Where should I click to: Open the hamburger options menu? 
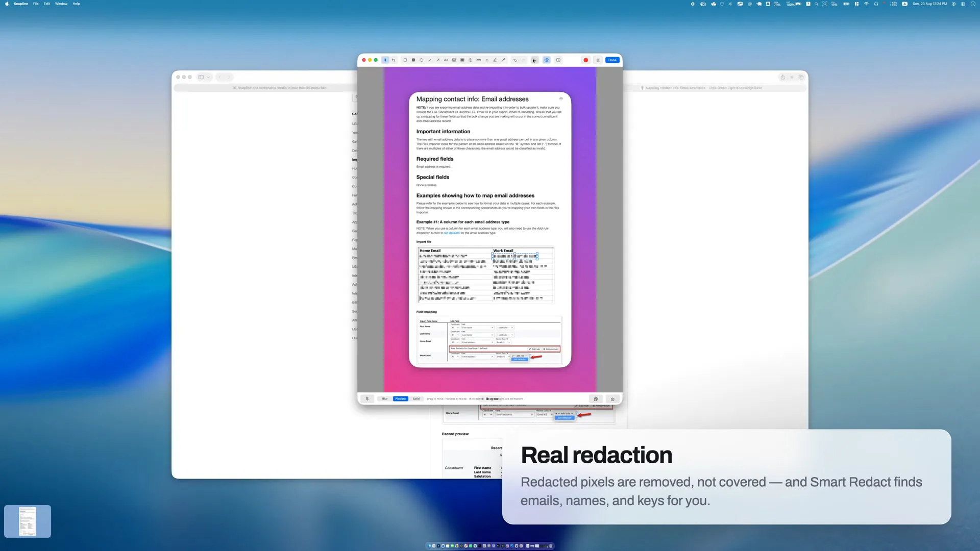coord(598,60)
